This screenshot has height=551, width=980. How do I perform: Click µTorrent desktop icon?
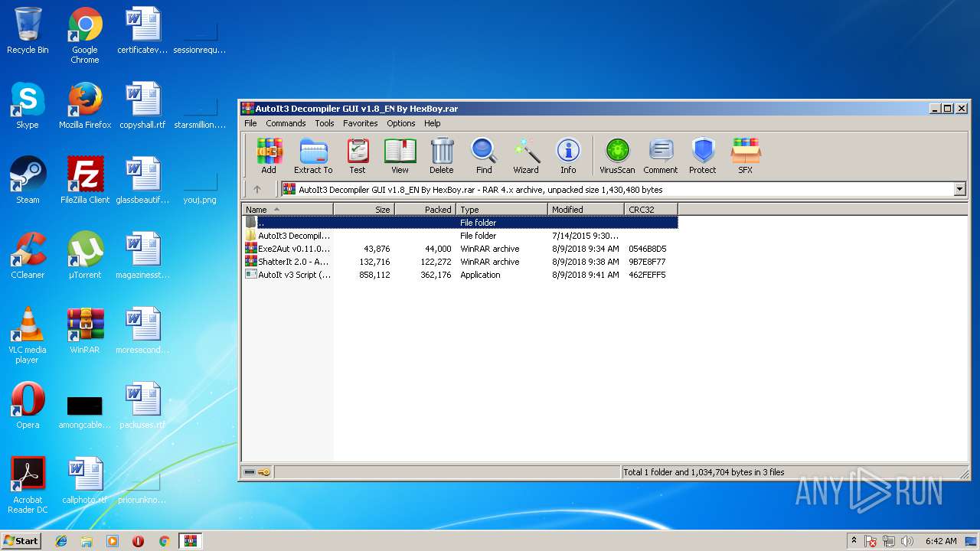pos(85,256)
